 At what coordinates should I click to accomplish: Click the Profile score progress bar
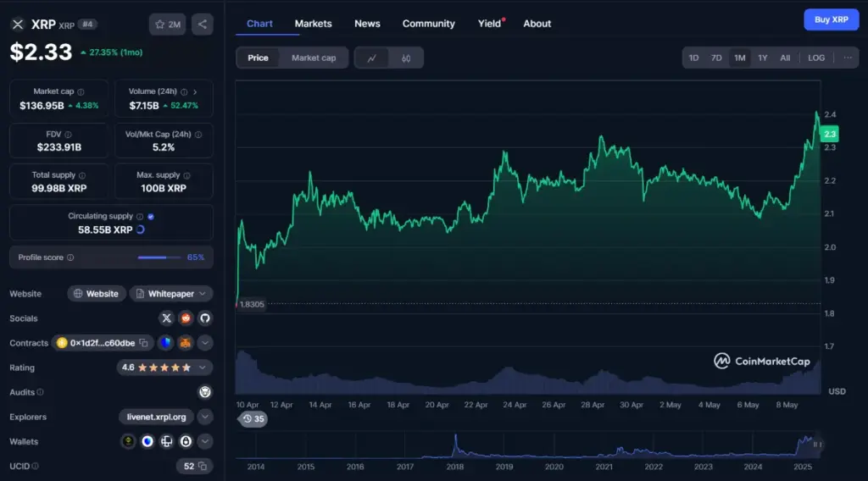click(159, 257)
